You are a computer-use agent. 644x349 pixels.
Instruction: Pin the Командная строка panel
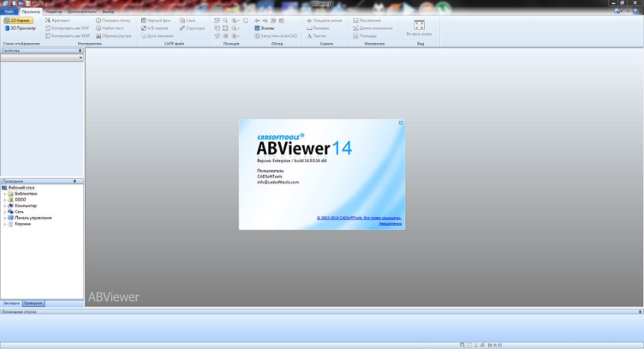(640, 312)
